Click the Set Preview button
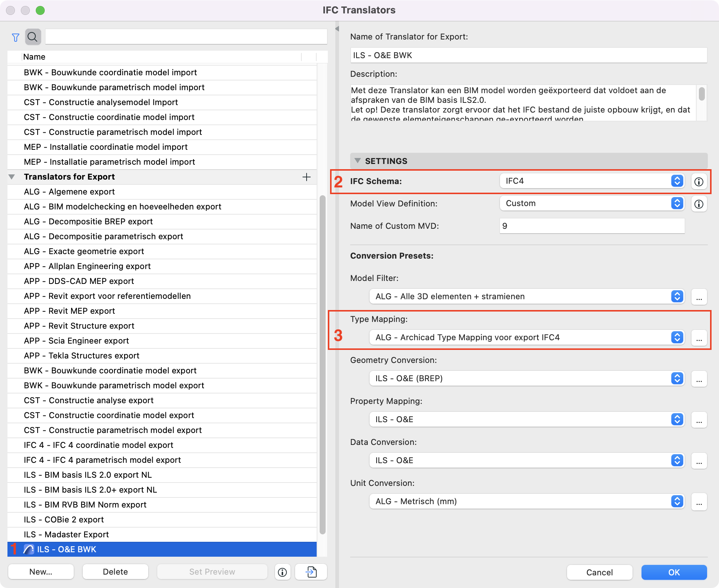The image size is (719, 588). (212, 572)
